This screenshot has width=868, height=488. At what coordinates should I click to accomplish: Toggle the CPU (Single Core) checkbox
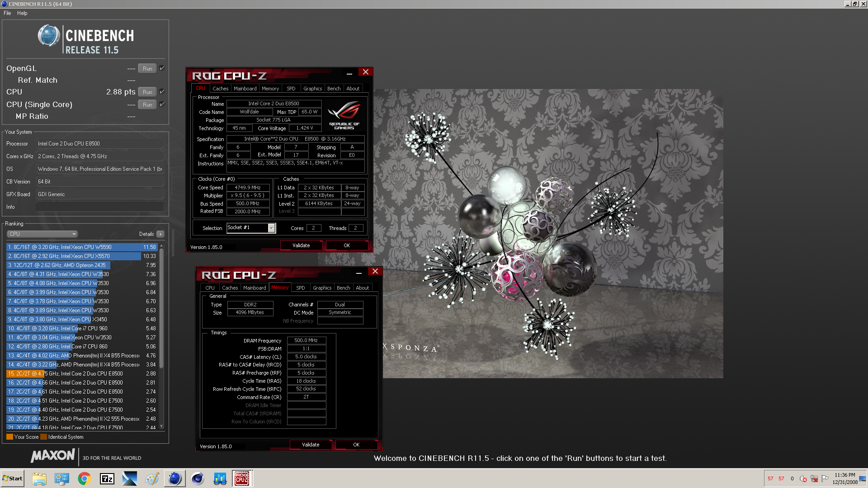[x=162, y=104]
